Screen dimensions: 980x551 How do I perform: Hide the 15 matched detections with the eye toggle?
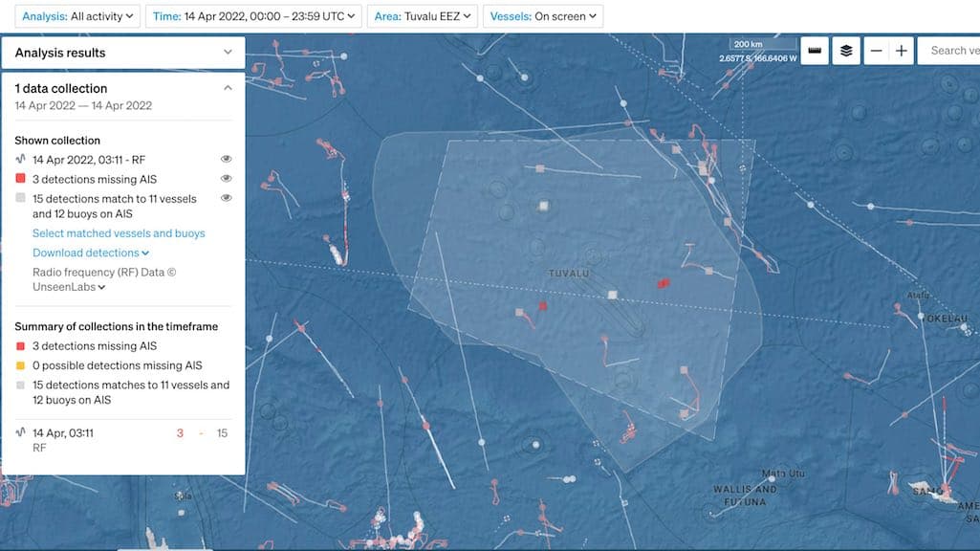(x=227, y=198)
